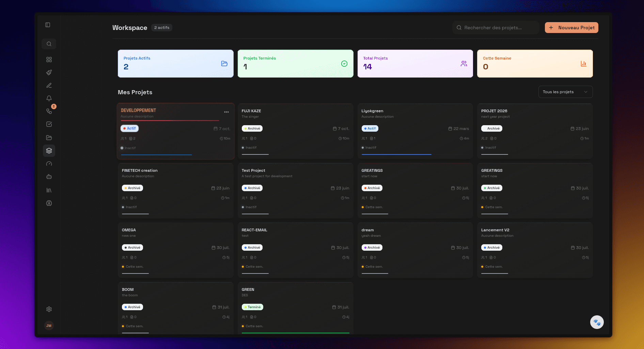Open the JM user avatar
This screenshot has height=349, width=644.
click(x=49, y=326)
